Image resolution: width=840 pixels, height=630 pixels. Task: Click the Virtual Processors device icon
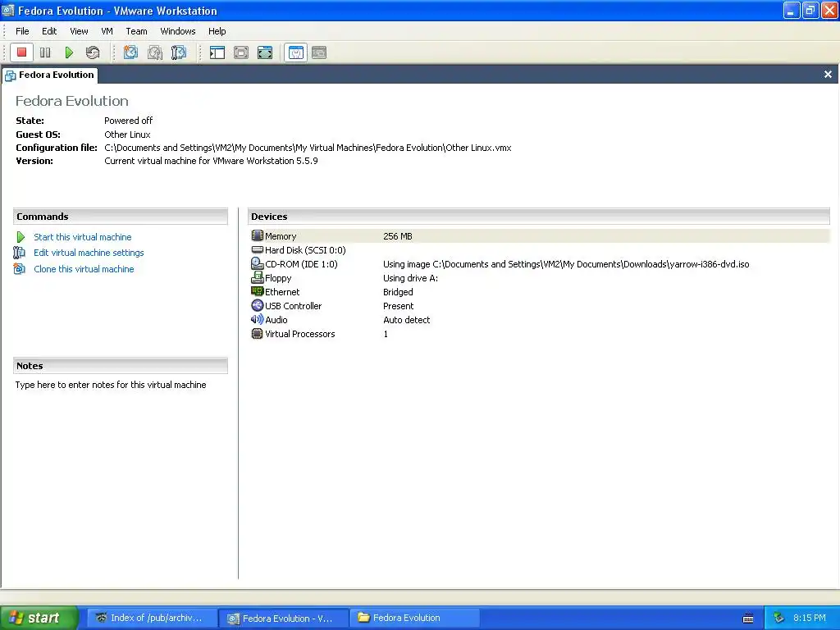click(x=257, y=333)
